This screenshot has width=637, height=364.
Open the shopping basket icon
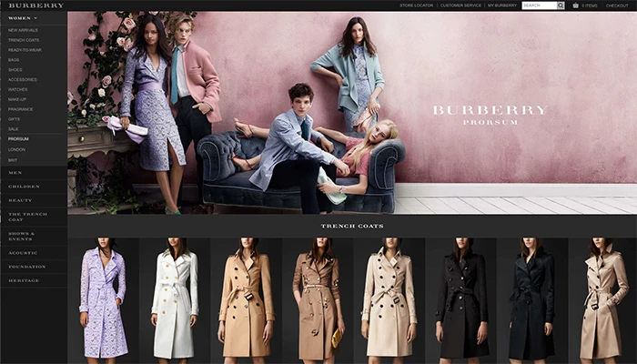pos(576,5)
